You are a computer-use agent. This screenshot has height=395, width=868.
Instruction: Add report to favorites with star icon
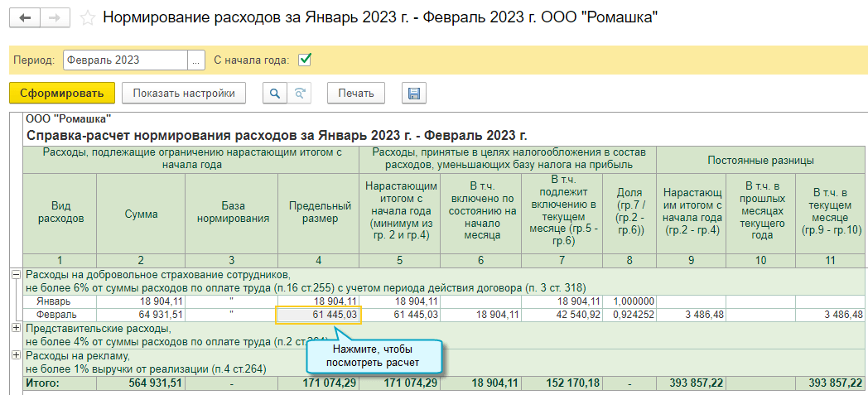click(88, 18)
